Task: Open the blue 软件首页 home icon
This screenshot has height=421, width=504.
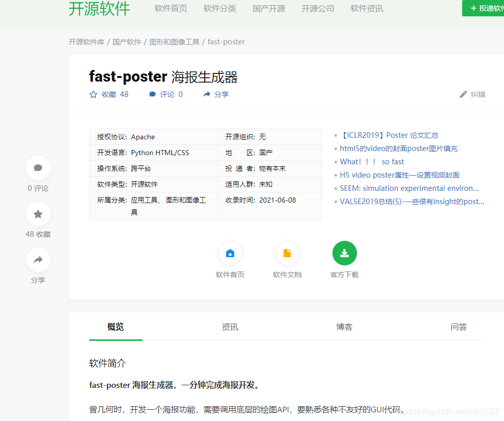Action: 230,254
